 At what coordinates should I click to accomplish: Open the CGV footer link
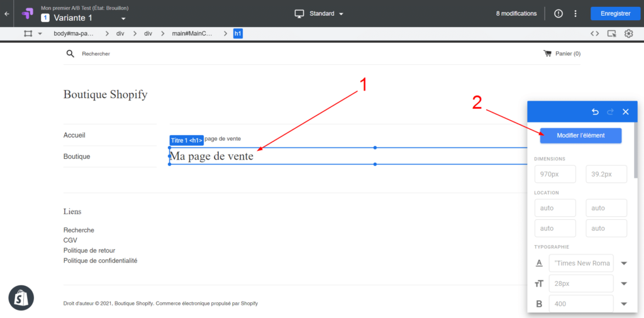coord(70,241)
